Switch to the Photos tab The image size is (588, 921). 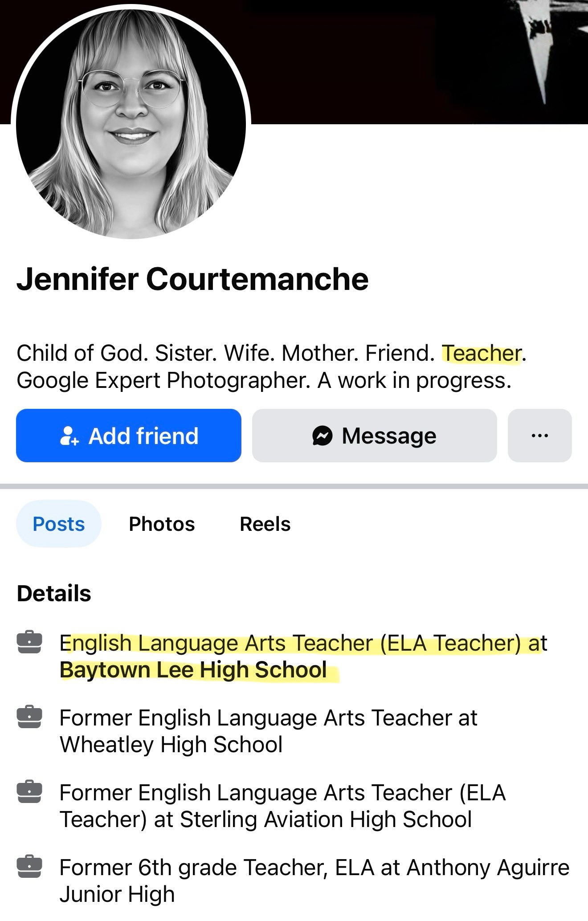coord(162,524)
